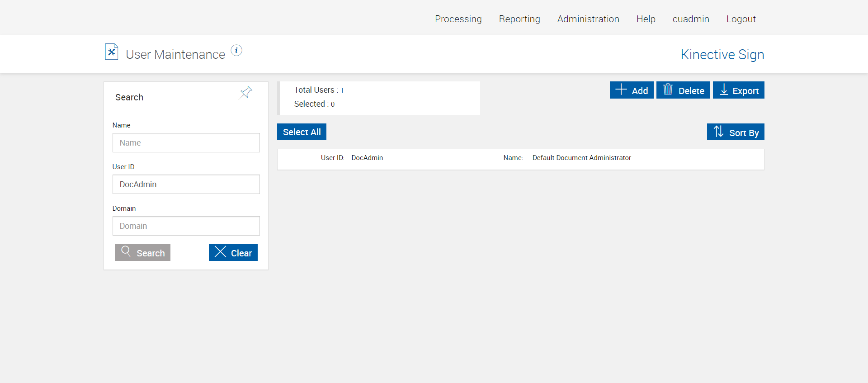Open the Administration menu
Image resolution: width=868 pixels, height=383 pixels.
click(588, 19)
